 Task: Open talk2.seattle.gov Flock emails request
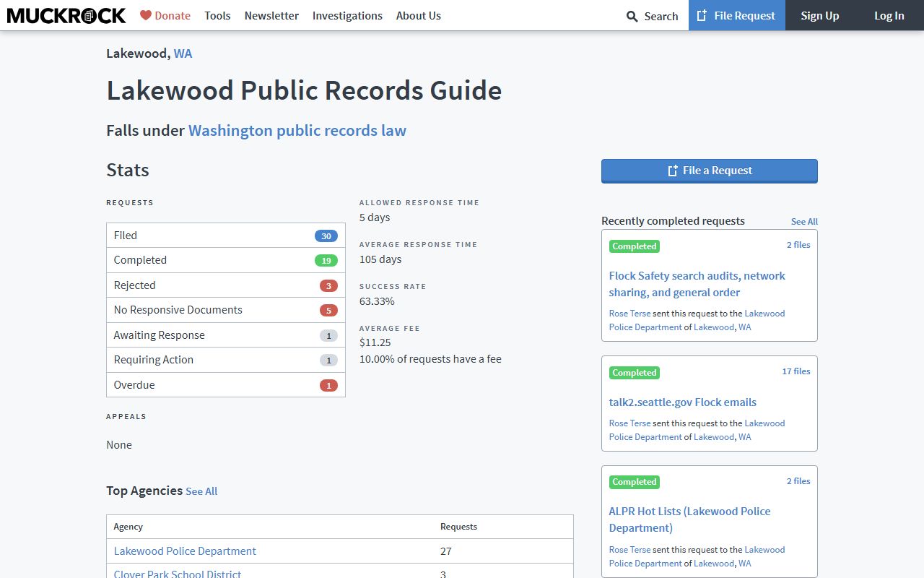point(682,402)
